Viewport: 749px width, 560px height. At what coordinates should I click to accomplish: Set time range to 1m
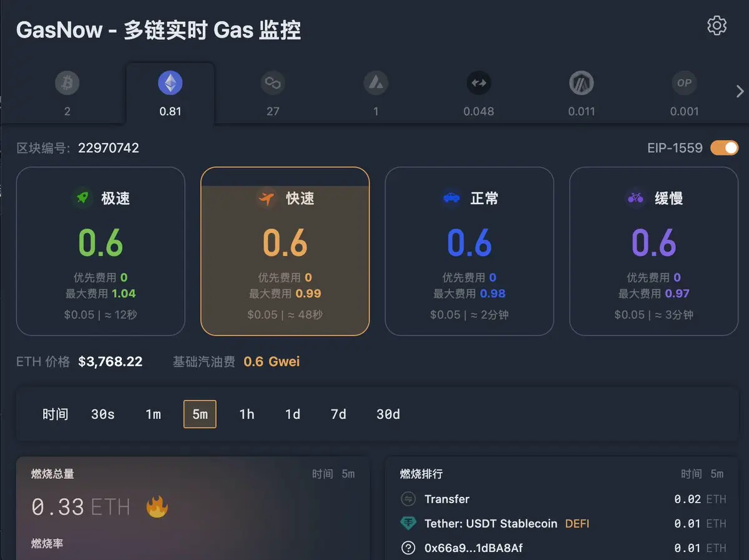coord(153,414)
